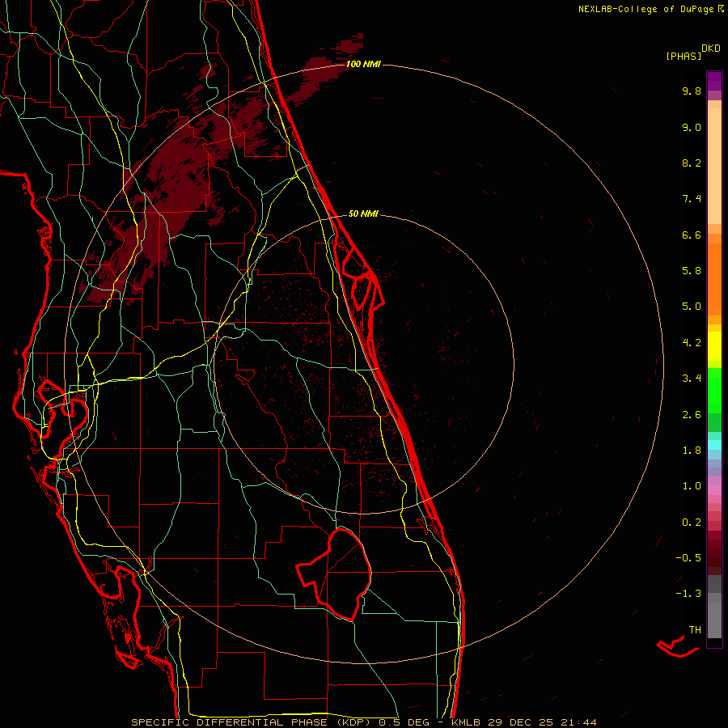728x728 pixels.
Task: Pick the 9.8 value on the legend
Action: pos(692,91)
